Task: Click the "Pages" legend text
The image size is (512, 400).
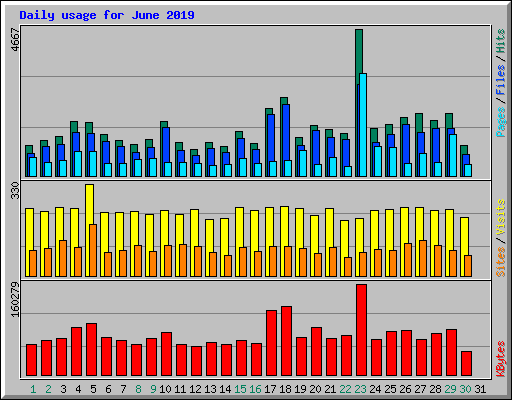Action: [501, 122]
